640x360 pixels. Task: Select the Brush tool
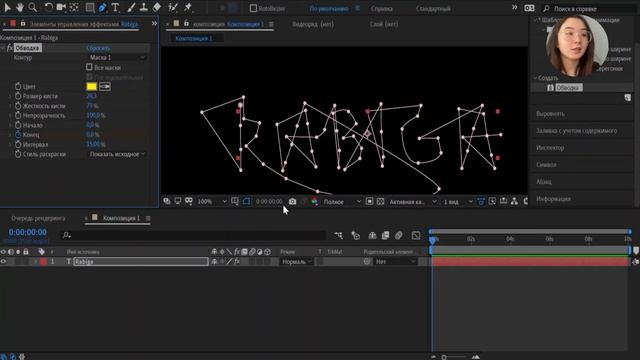pos(131,7)
